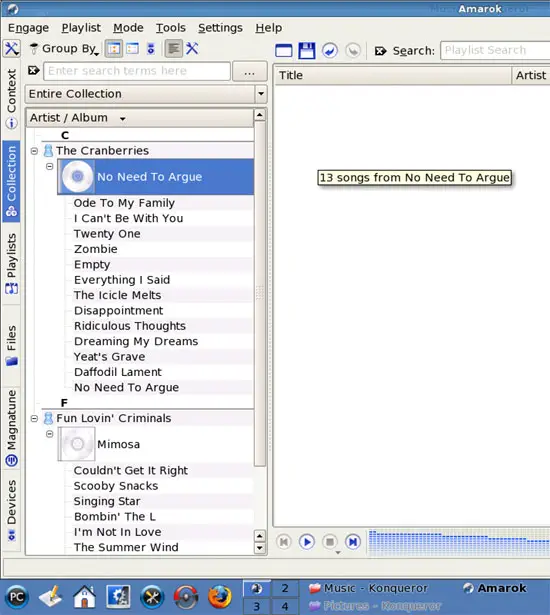Select the song Daffodil Lament
Image resolution: width=550 pixels, height=615 pixels.
pos(118,372)
